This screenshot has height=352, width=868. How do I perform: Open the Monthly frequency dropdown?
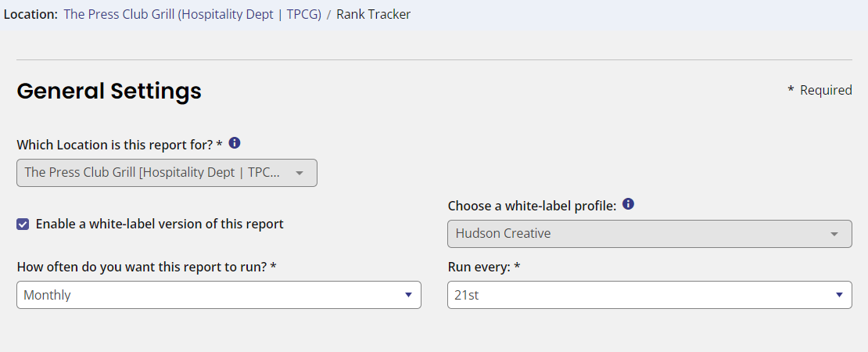pos(211,295)
